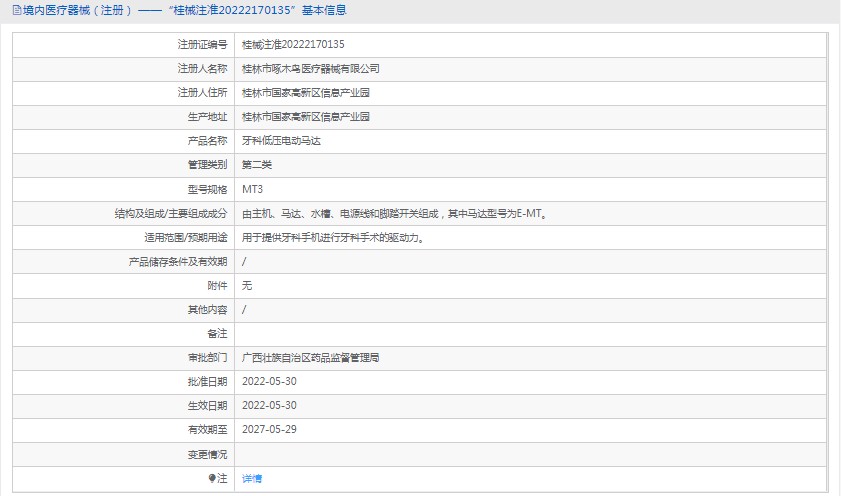This screenshot has width=841, height=496.
Task: Click the document icon before 境内医疗器械 title
Action: [17, 10]
